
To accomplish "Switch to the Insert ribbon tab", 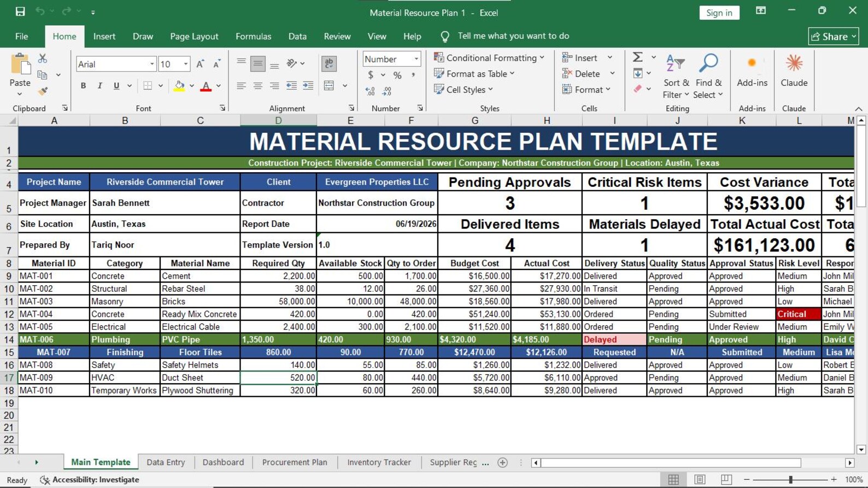I will point(104,36).
